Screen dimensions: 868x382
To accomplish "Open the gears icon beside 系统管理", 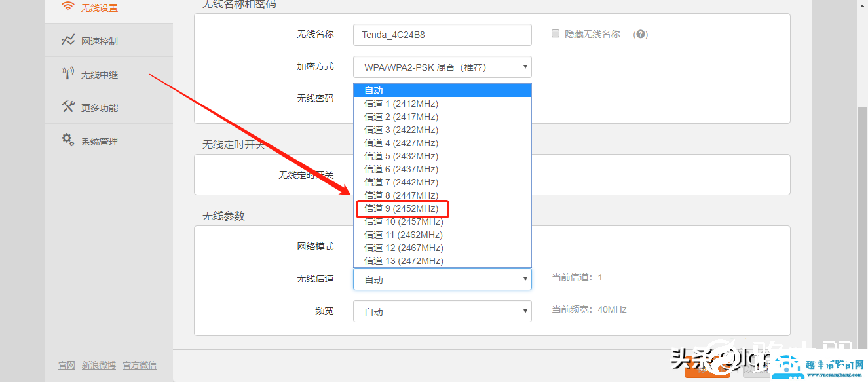I will [x=67, y=140].
